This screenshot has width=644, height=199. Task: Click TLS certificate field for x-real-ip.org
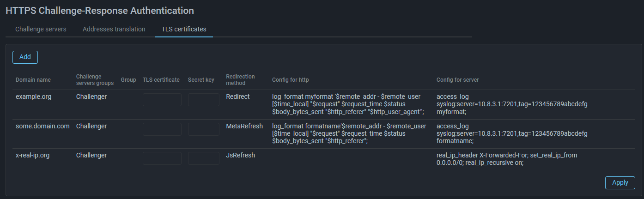click(162, 158)
